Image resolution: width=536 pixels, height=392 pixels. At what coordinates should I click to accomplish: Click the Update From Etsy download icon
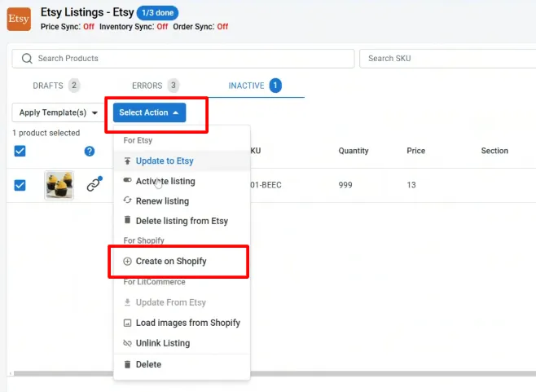click(x=127, y=302)
